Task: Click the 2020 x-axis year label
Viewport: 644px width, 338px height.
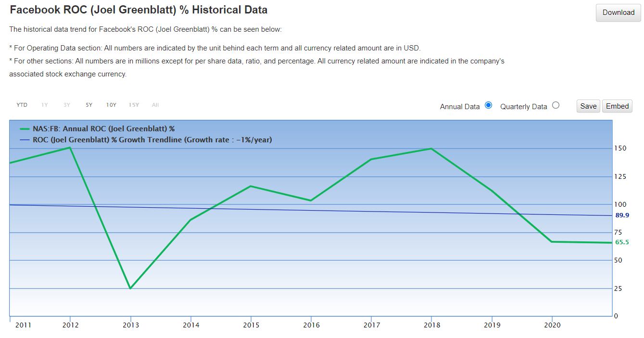Action: [x=552, y=325]
